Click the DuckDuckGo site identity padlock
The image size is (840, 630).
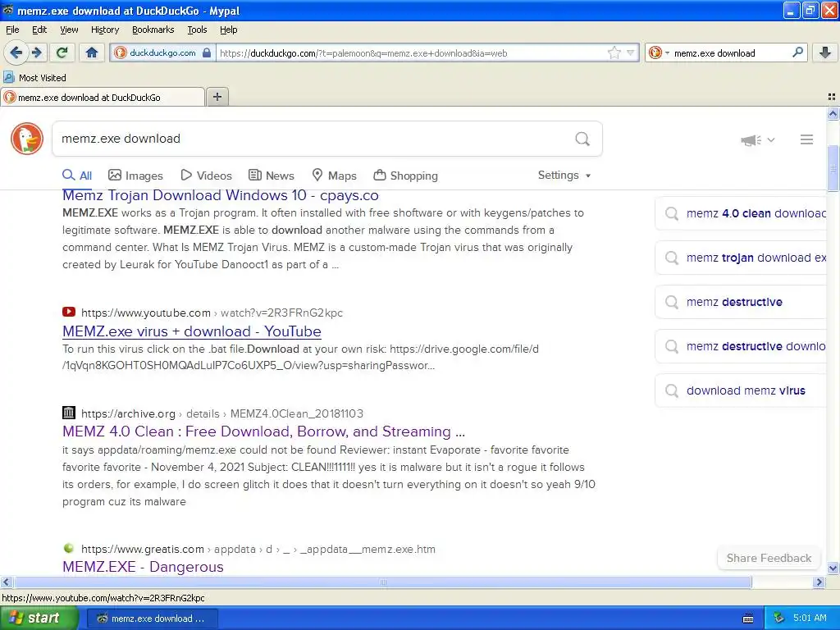pyautogui.click(x=206, y=52)
